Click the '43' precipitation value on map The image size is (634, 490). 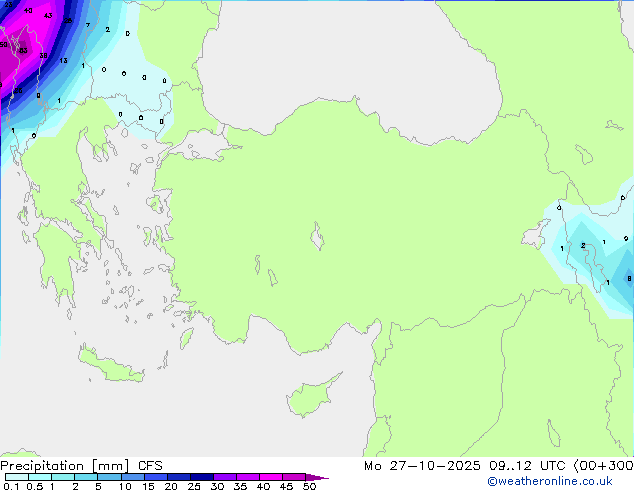[x=48, y=16]
